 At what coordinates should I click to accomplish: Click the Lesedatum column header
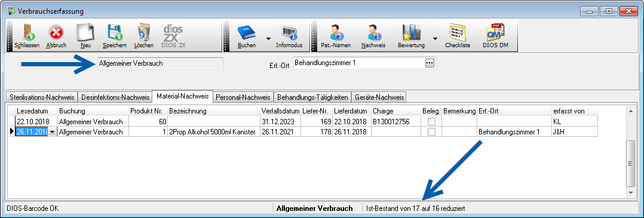(x=36, y=111)
